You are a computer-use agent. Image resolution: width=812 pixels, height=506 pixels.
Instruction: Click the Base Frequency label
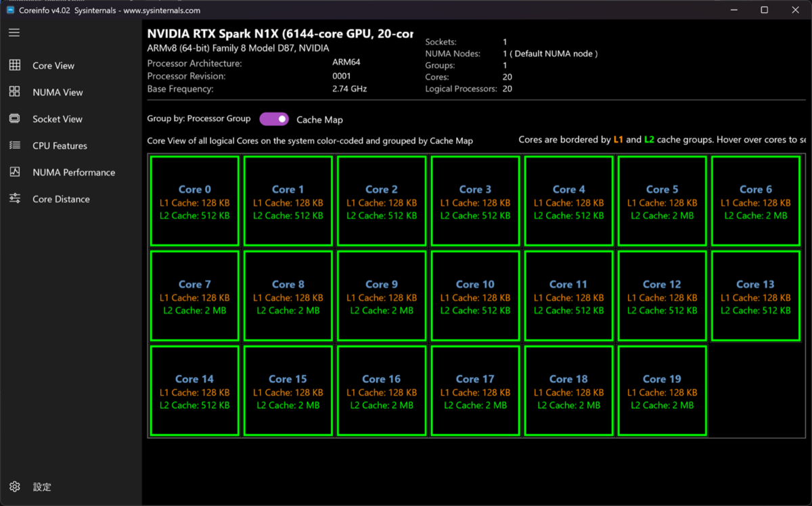(x=180, y=89)
